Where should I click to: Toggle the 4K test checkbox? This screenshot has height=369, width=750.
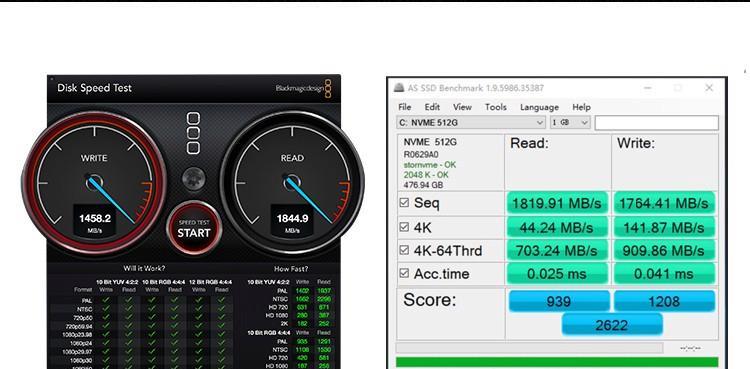(x=404, y=227)
